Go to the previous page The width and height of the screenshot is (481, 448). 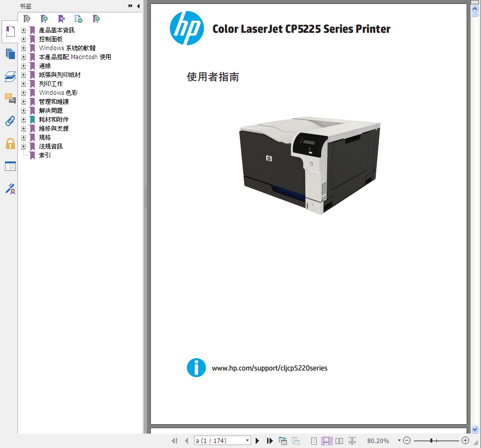pyautogui.click(x=187, y=441)
